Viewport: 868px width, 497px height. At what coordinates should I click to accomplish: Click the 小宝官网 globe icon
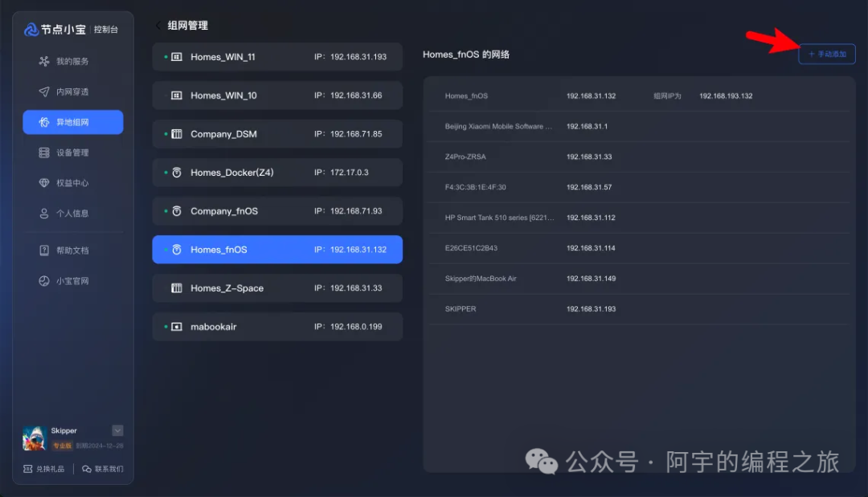click(x=44, y=281)
